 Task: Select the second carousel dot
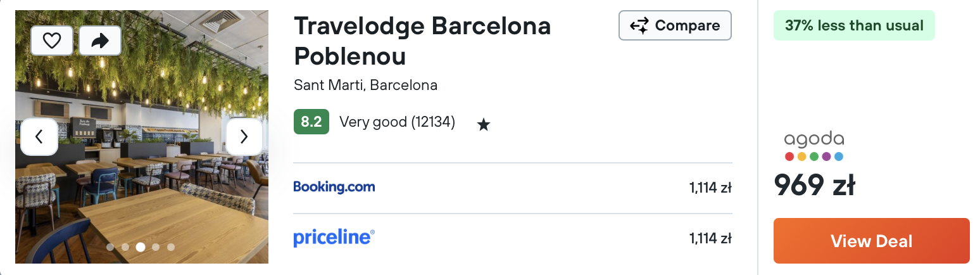(125, 247)
